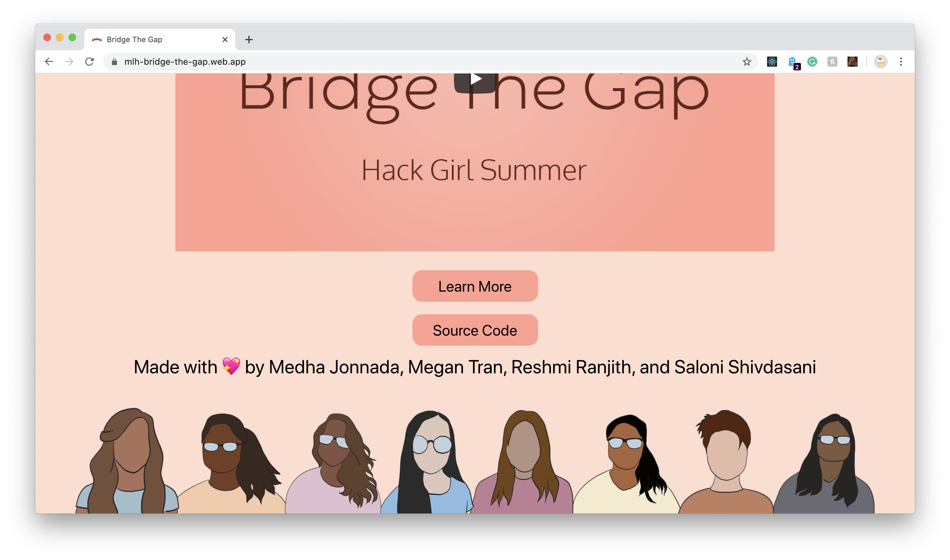The width and height of the screenshot is (950, 560).
Task: Click the Learn More button
Action: (475, 286)
